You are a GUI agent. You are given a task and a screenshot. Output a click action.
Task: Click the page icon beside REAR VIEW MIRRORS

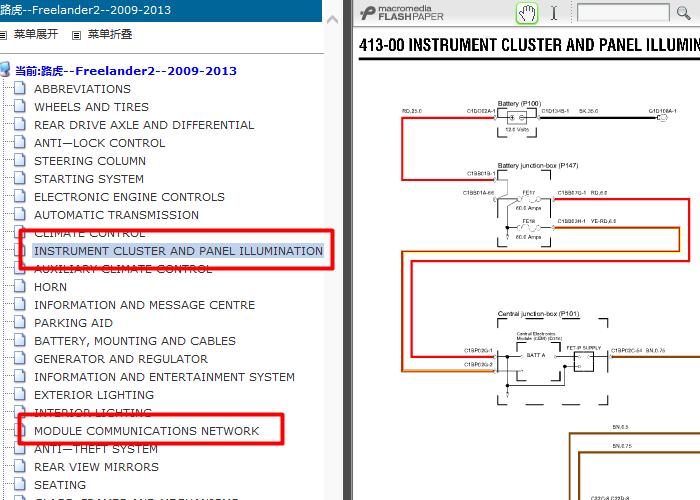20,466
